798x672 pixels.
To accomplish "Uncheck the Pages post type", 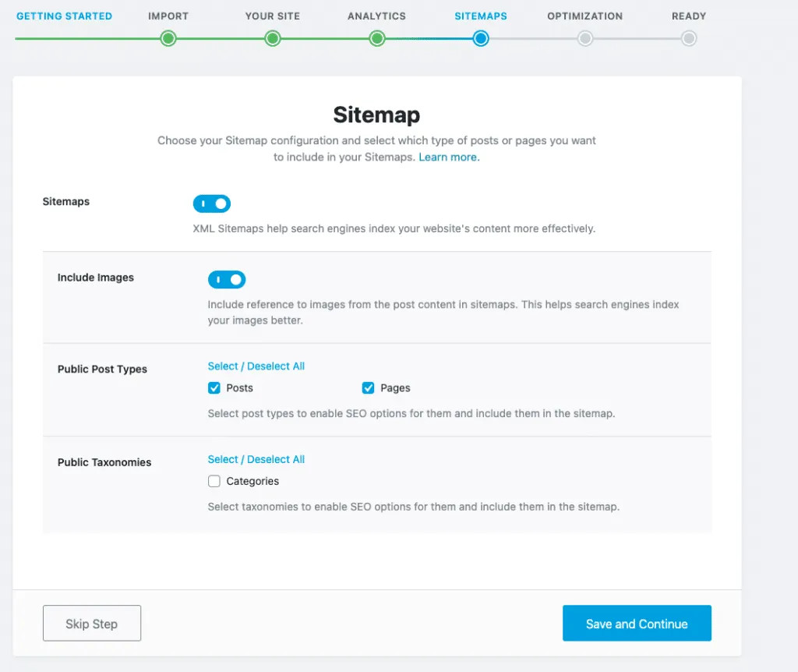I will (368, 387).
